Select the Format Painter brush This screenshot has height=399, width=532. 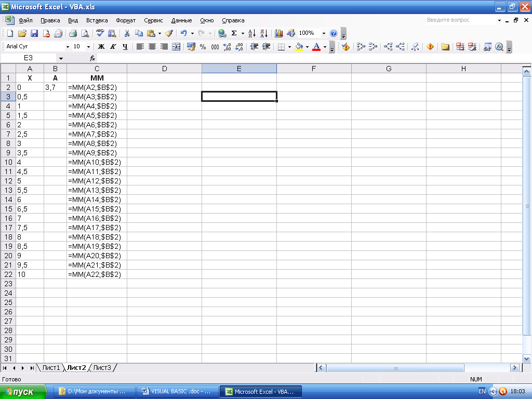169,33
